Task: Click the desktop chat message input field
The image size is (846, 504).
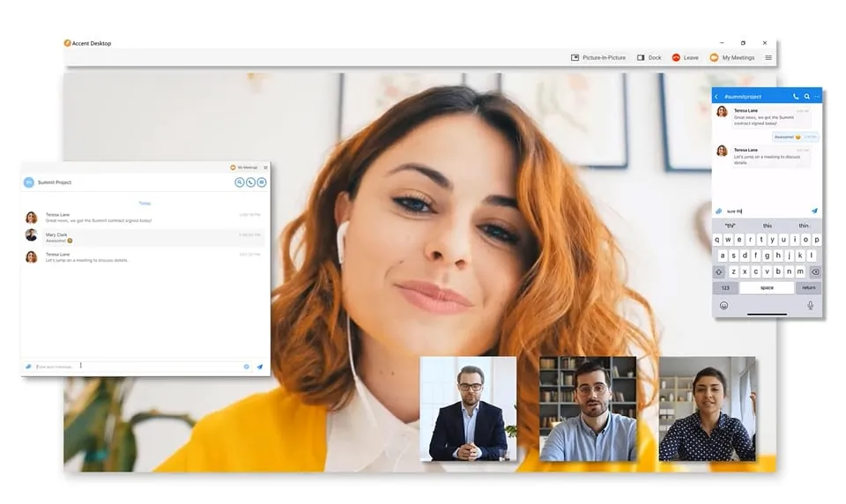Action: tap(137, 367)
